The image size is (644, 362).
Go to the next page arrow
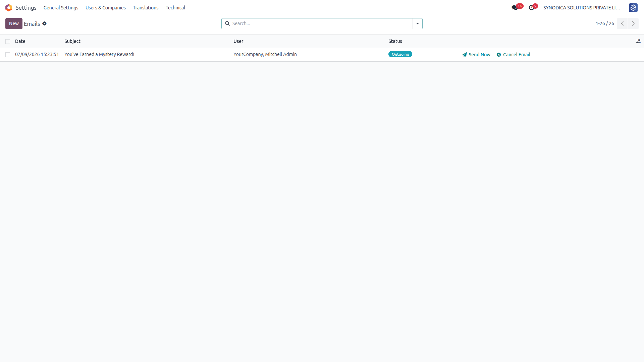(633, 23)
